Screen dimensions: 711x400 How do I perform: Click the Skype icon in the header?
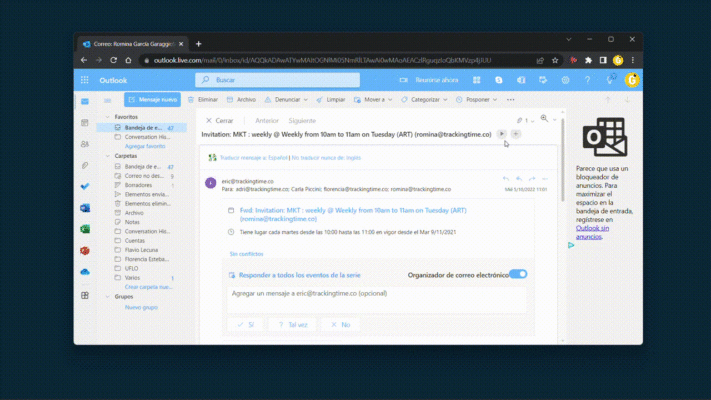(499, 80)
